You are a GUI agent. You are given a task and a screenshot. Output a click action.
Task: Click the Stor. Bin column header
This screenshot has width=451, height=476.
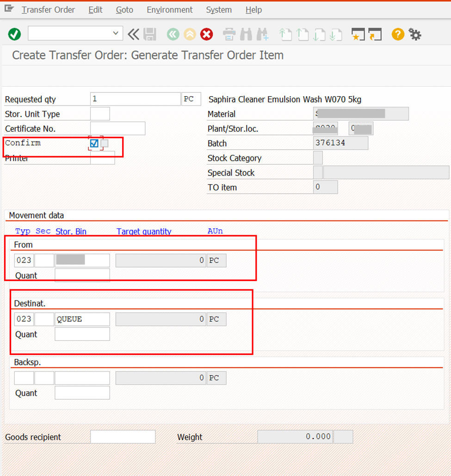click(71, 232)
